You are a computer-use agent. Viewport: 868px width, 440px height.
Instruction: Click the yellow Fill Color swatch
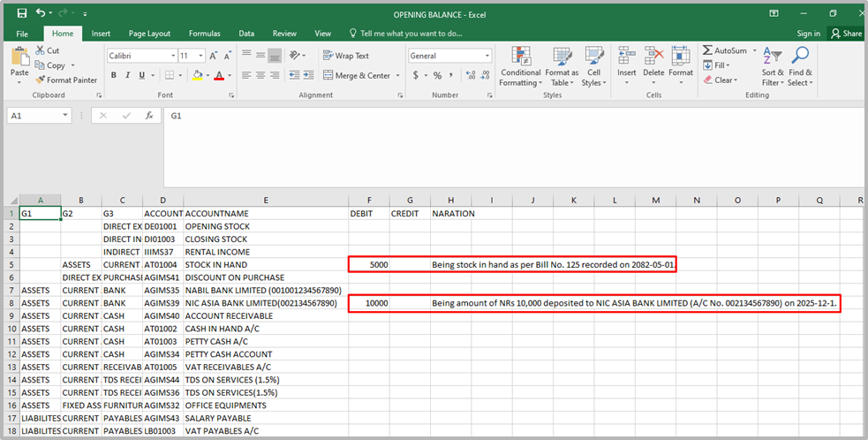click(x=197, y=76)
